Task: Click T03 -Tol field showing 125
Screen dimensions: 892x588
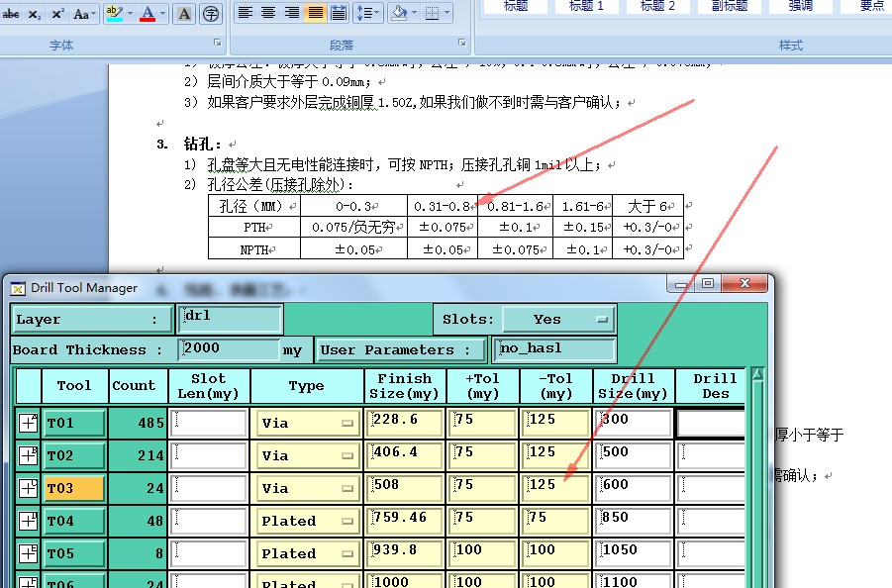Action: [x=555, y=488]
